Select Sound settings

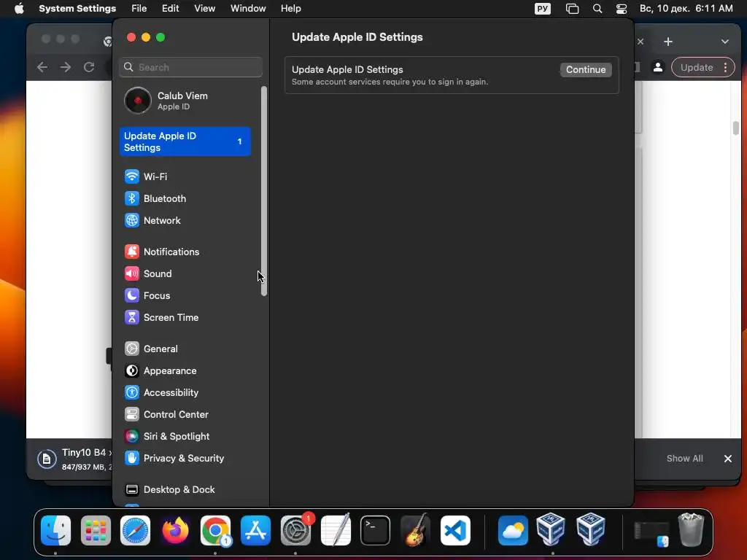[185, 274]
